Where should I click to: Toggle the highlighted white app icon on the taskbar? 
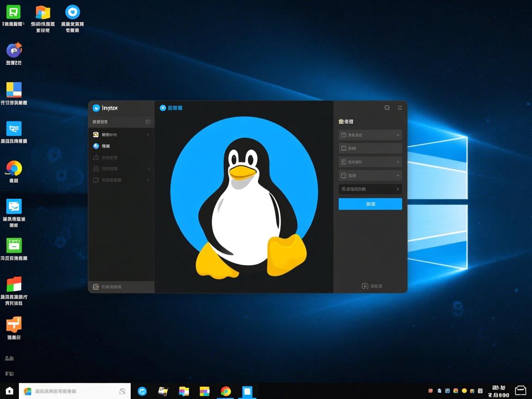click(247, 391)
